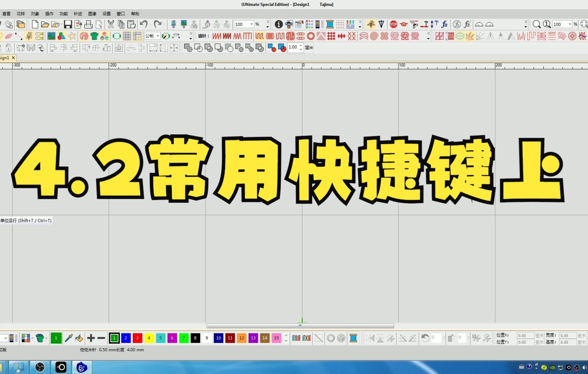Image resolution: width=588 pixels, height=374 pixels.
Task: Select the zoom magnifier tool
Action: [537, 24]
